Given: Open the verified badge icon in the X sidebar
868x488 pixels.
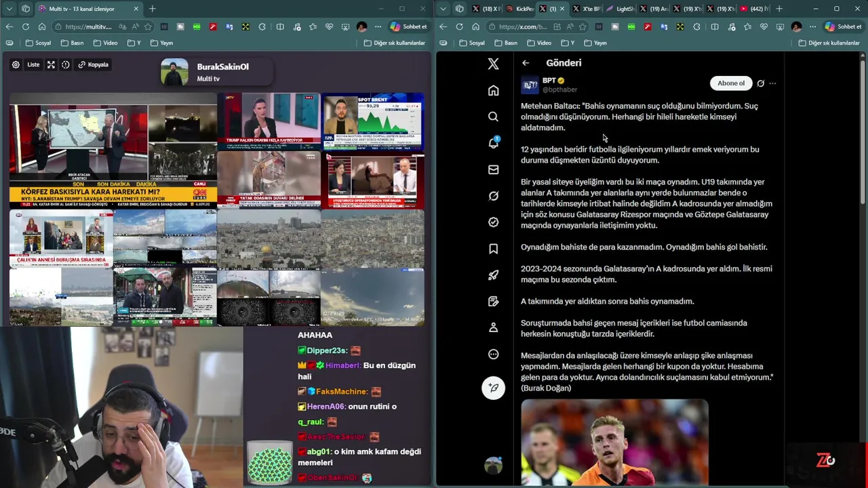Looking at the screenshot, I should tap(493, 222).
